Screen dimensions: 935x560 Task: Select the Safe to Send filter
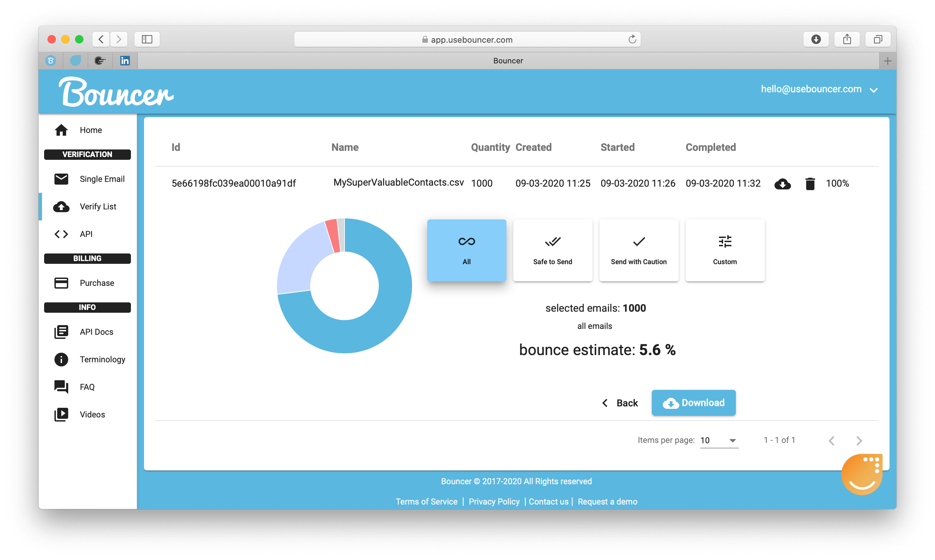[553, 250]
